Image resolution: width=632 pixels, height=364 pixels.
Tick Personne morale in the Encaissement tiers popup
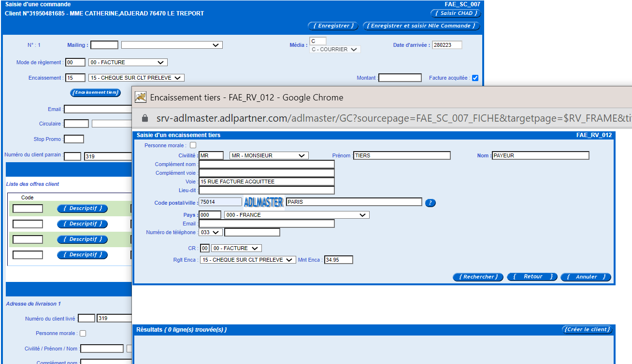click(x=193, y=145)
